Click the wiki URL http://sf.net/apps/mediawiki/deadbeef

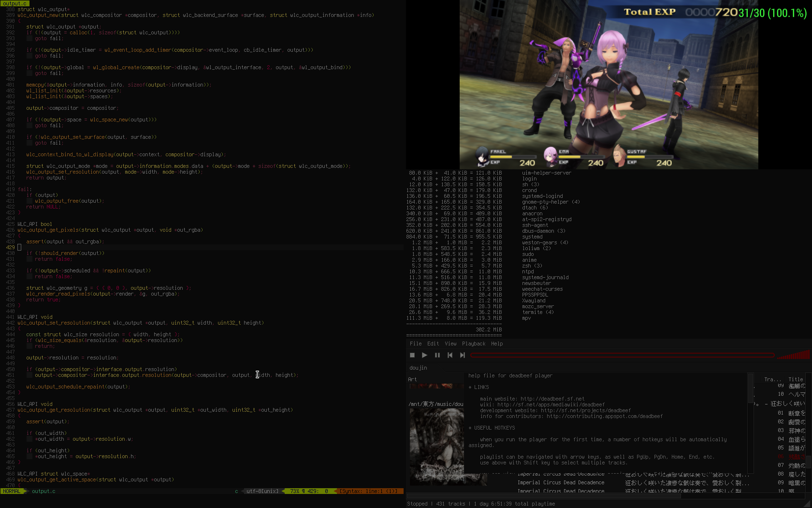551,404
